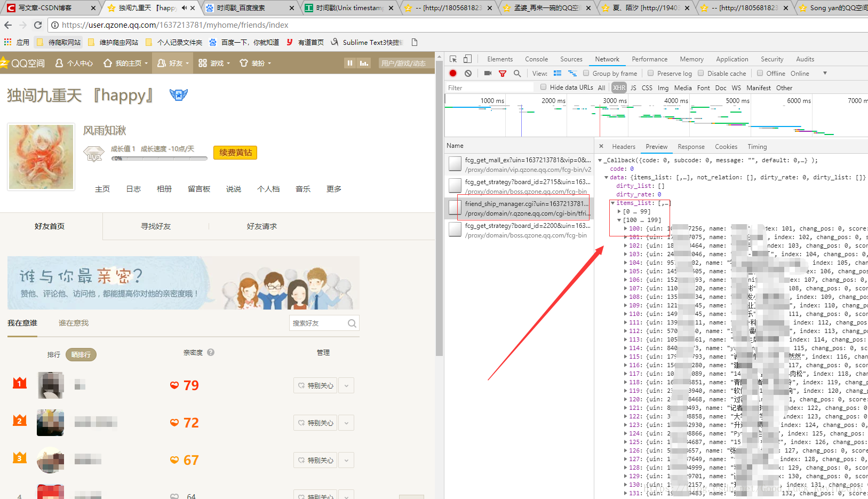Filter requests by the XHR type button
Viewport: 868px width, 499px height.
(x=619, y=88)
